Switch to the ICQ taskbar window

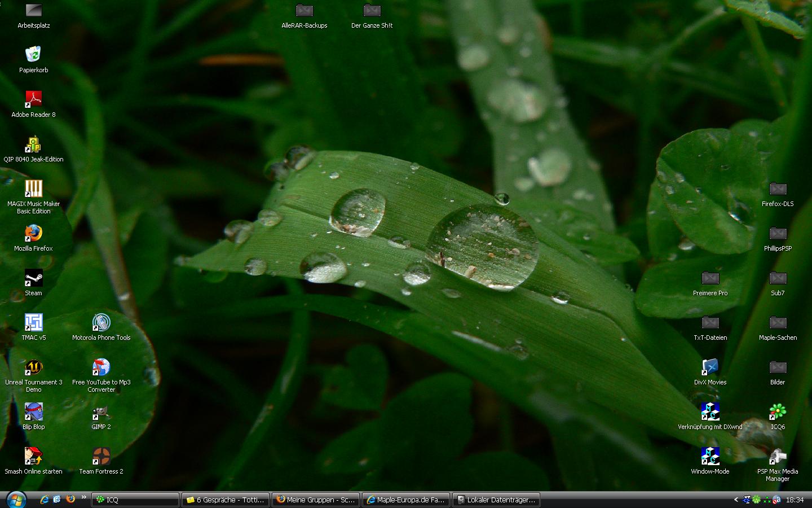pos(135,500)
